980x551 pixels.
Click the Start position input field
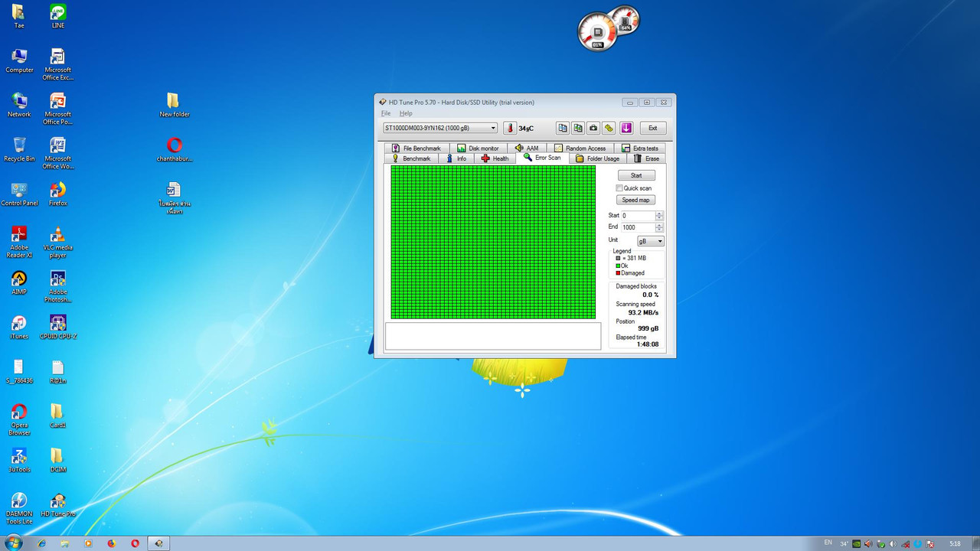click(639, 215)
